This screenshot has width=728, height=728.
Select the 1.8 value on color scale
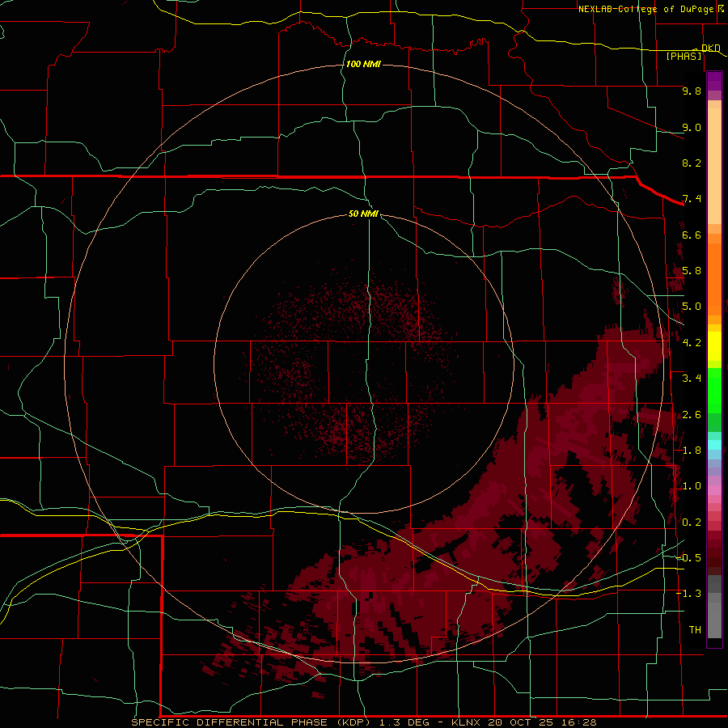(692, 451)
